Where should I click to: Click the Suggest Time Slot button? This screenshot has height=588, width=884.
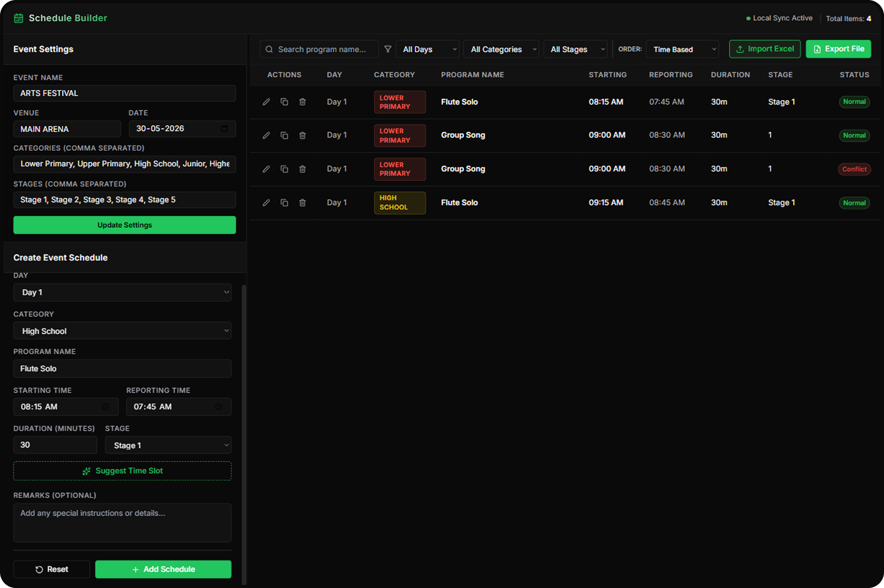122,471
